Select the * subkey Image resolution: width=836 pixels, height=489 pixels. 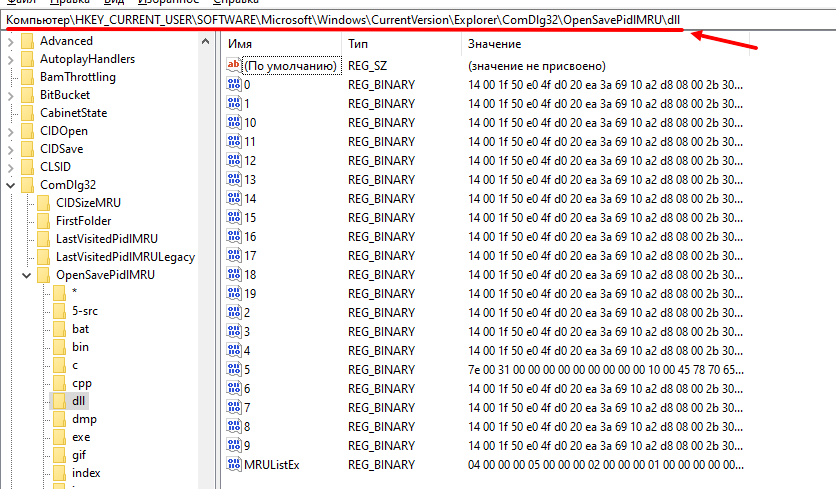pos(75,292)
